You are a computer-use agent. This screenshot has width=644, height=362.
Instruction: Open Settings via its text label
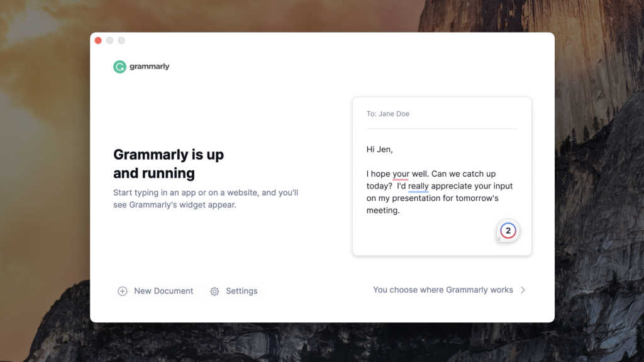pos(241,291)
